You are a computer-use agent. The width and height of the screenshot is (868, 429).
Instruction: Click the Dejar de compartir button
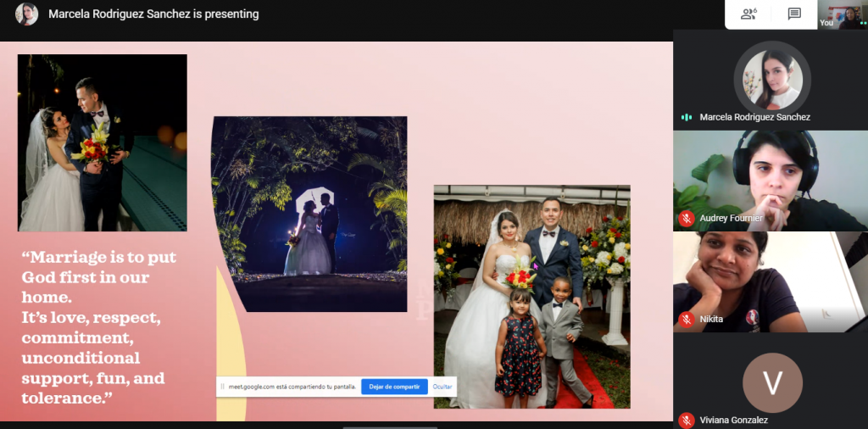click(394, 387)
